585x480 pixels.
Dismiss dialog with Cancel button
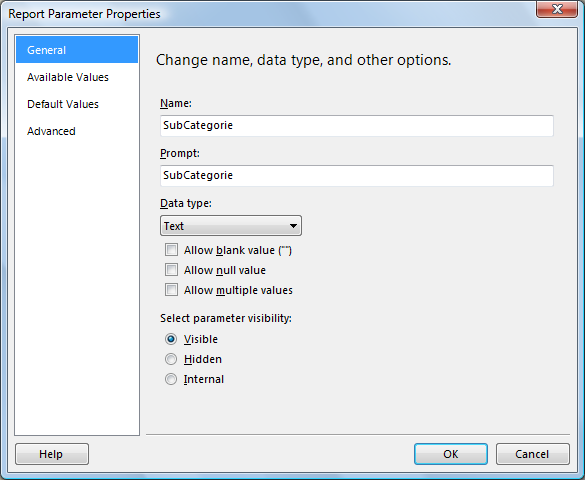coord(533,454)
